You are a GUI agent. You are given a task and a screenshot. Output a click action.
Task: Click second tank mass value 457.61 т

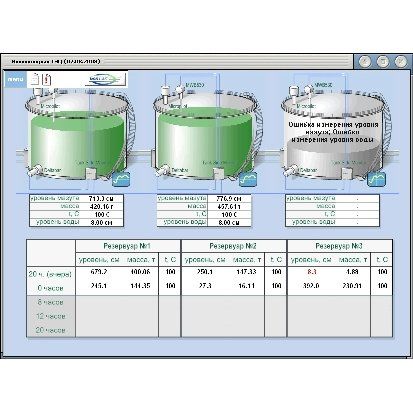(x=229, y=206)
